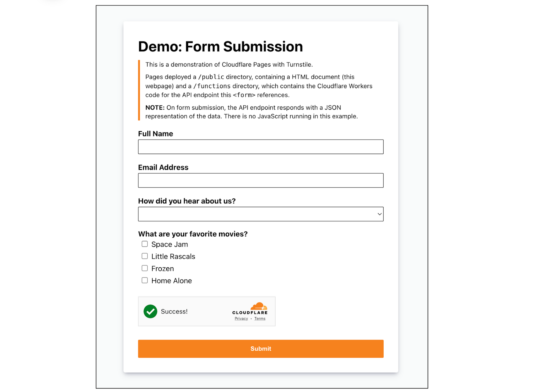Screen dimensions: 550x392
Task: Click the Cloudflare cloud logo
Action: [x=258, y=306]
